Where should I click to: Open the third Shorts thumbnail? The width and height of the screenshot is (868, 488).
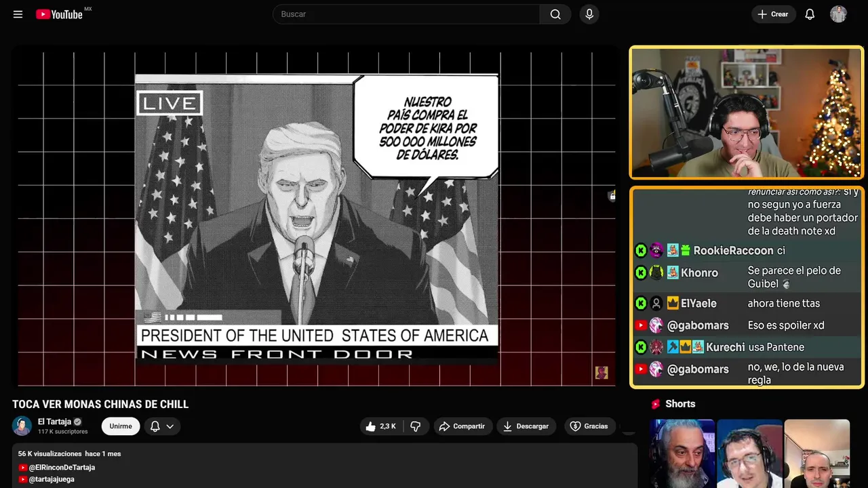tap(816, 453)
